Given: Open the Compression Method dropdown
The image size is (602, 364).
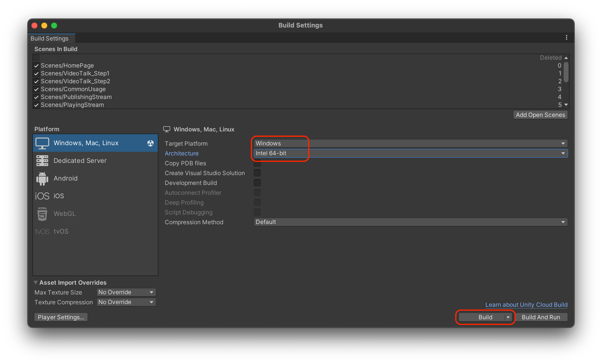Looking at the screenshot, I should coord(410,222).
